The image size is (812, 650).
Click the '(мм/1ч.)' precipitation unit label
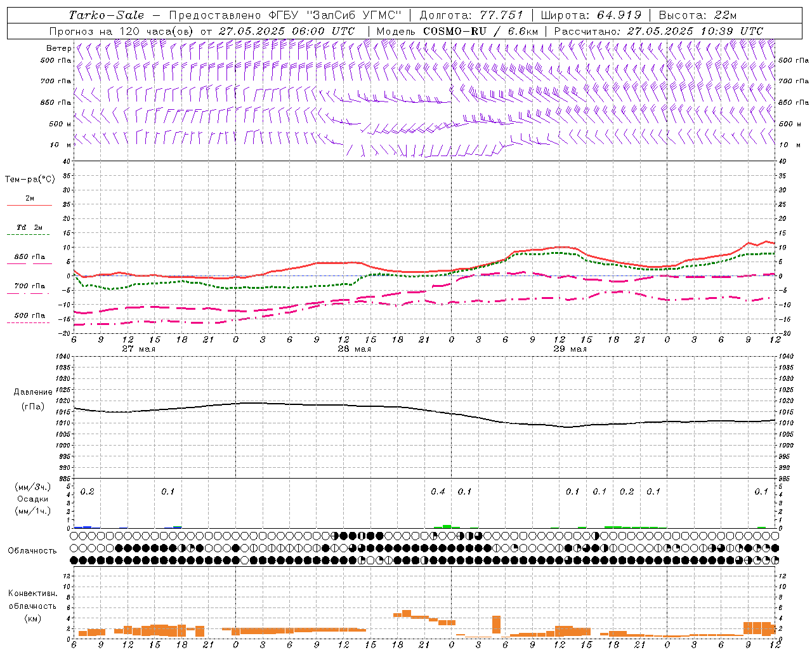(32, 511)
